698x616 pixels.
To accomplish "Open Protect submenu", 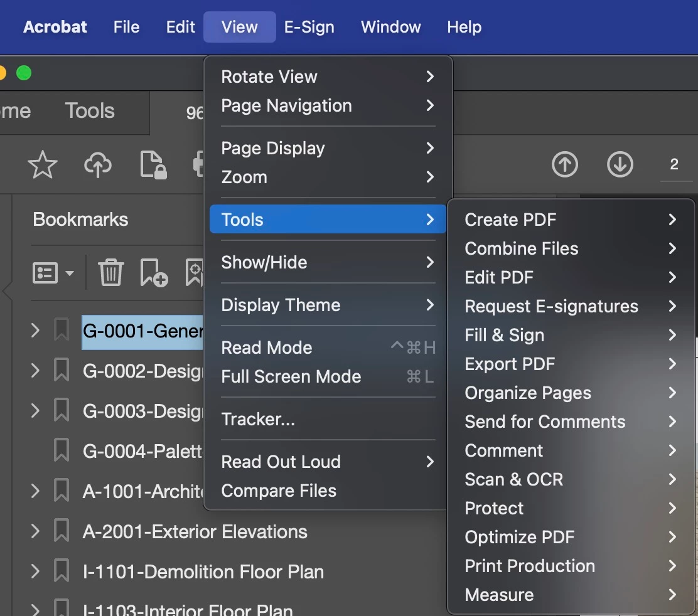I will (571, 508).
